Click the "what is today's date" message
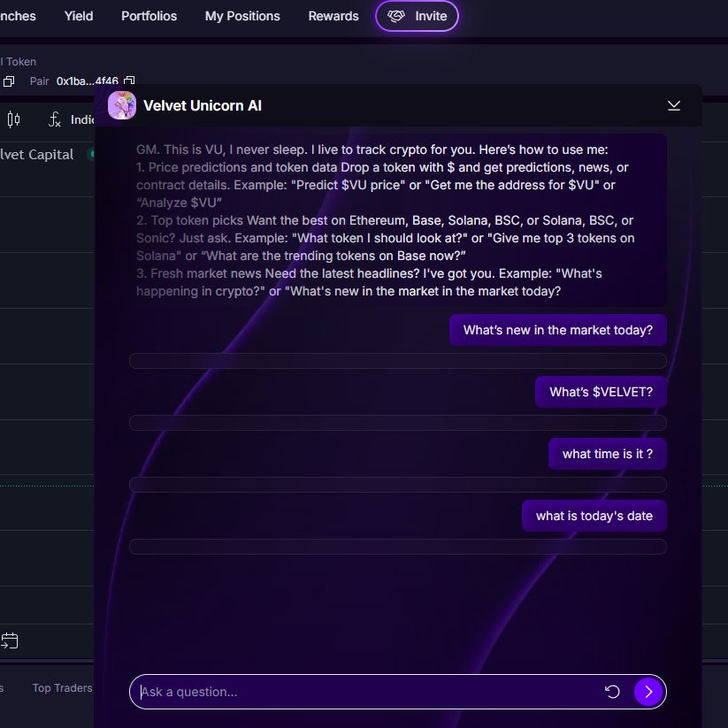Screen dimensions: 728x728 [x=594, y=516]
